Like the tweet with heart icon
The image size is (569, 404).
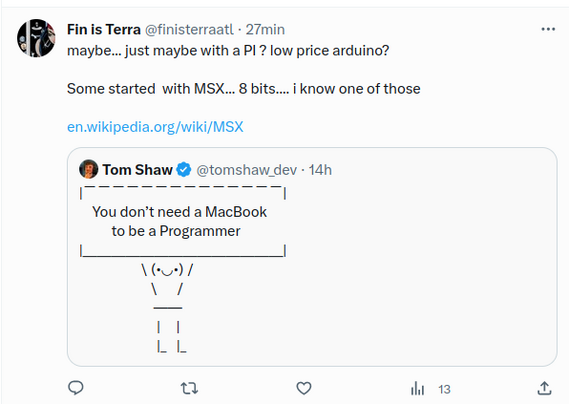(x=304, y=388)
